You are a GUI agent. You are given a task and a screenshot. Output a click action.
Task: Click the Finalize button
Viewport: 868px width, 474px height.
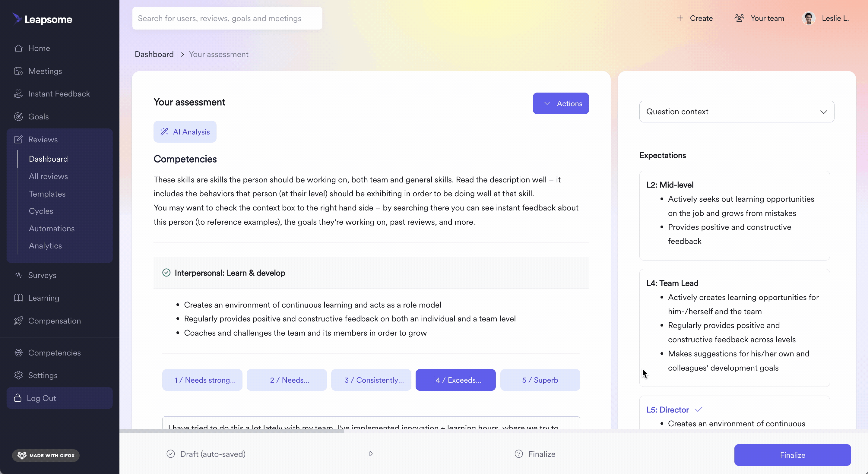coord(793,455)
